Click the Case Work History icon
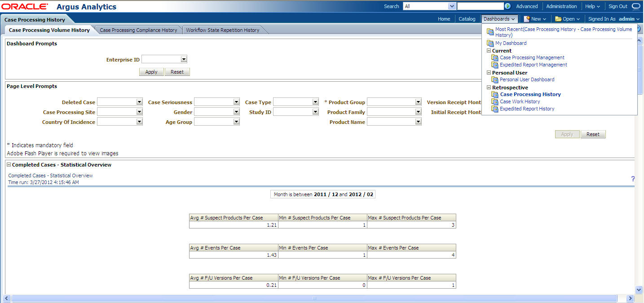644x303 pixels. [495, 101]
